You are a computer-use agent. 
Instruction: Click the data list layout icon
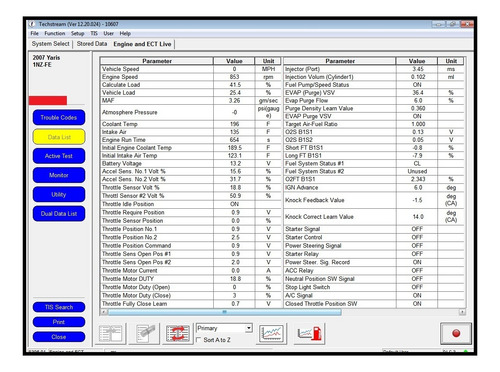[x=111, y=333]
